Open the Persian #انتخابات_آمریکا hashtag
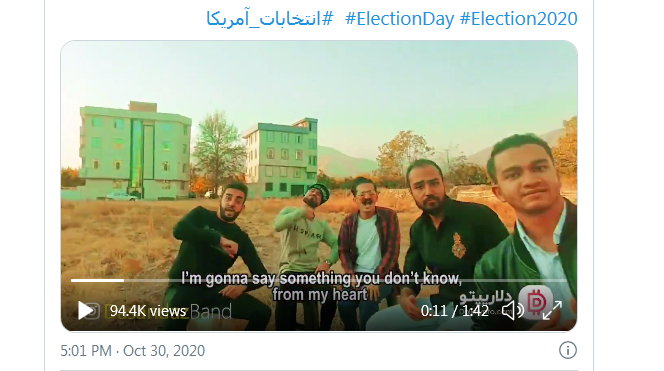 (x=270, y=19)
